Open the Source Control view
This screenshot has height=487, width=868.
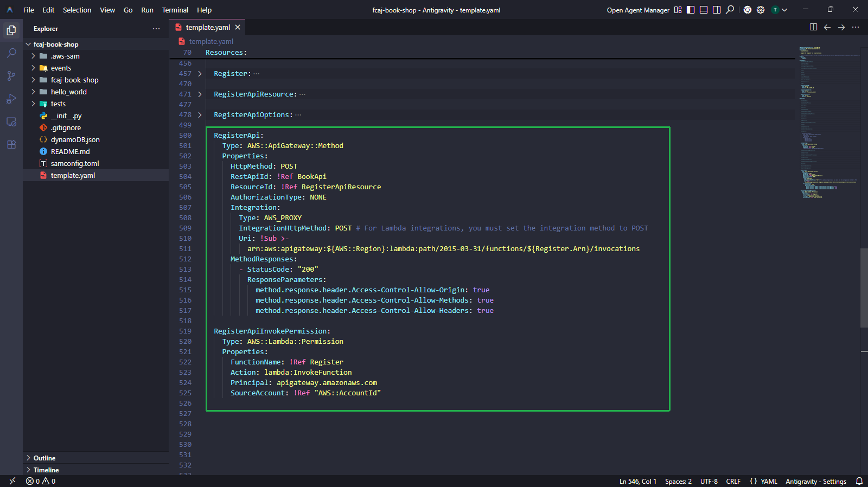tap(11, 76)
